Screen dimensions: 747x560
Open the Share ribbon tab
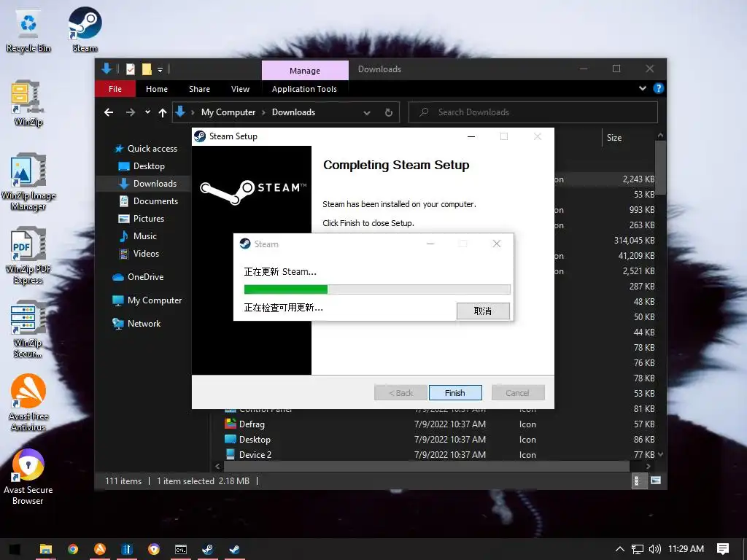(199, 89)
